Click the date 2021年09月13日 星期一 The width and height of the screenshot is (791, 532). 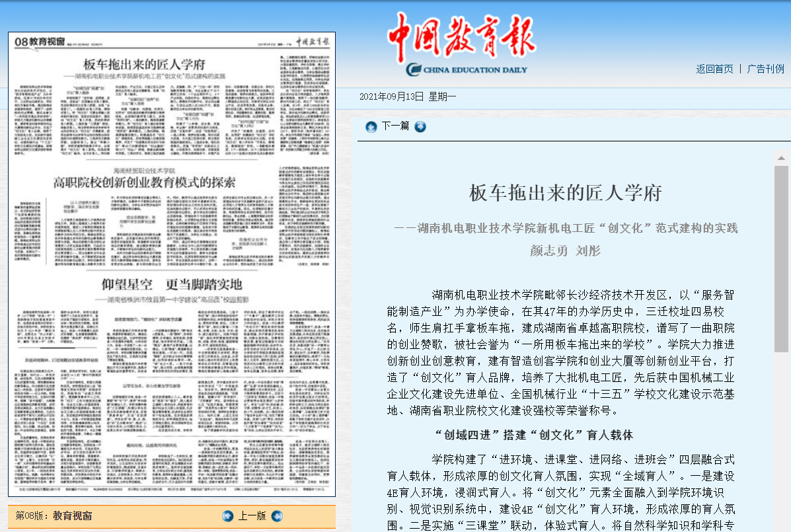pos(408,97)
